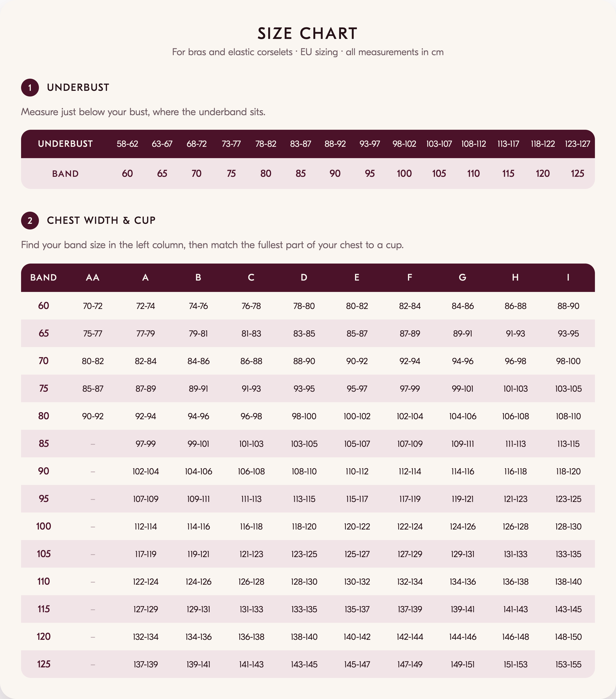Select the 112-114 cell for band 100 A

point(146,527)
